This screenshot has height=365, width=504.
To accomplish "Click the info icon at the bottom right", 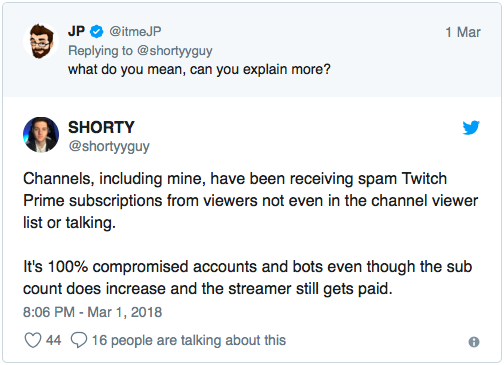I will [474, 342].
